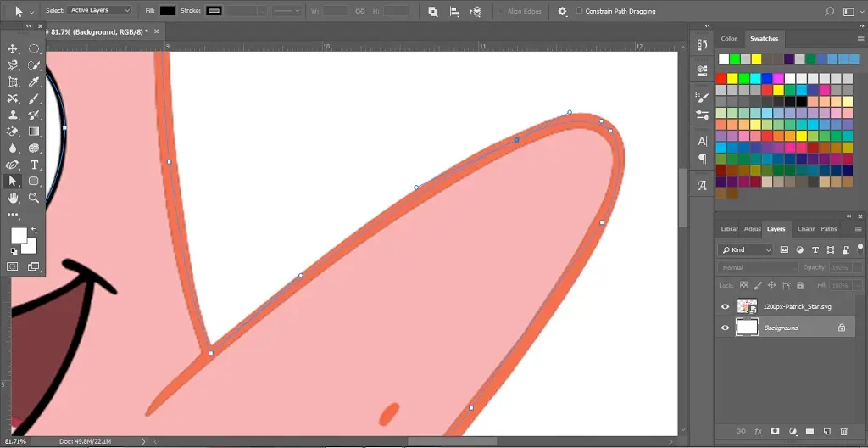Open the Properties panel icon

(x=703, y=70)
